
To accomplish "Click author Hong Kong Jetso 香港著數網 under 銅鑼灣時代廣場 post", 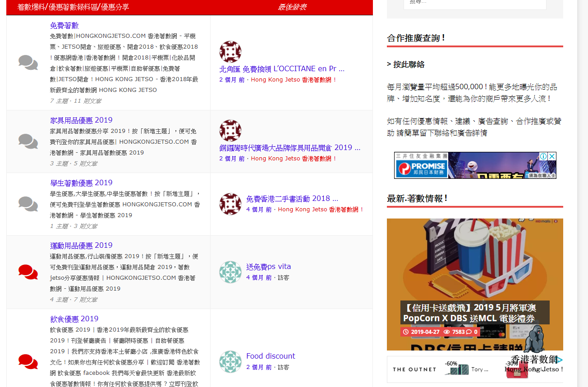I will click(294, 159).
